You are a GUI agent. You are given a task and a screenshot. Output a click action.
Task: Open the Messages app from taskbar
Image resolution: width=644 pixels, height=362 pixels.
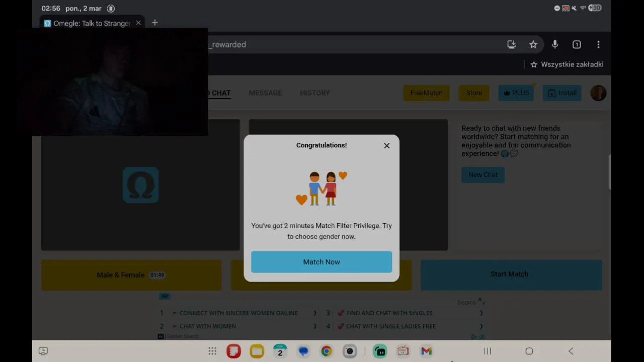(x=303, y=351)
